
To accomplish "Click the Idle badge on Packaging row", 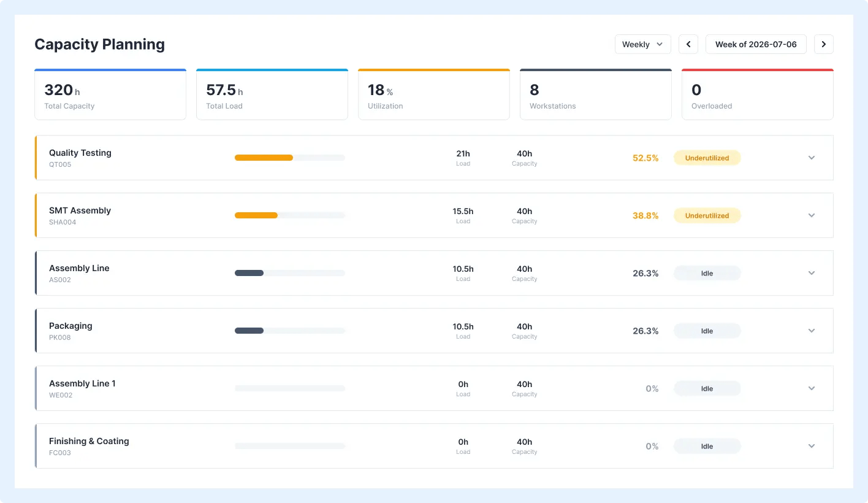I will (x=707, y=331).
